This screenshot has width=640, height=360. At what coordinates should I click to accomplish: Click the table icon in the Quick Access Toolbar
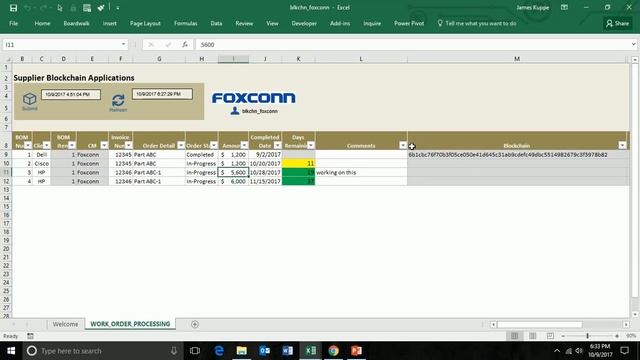click(87, 8)
